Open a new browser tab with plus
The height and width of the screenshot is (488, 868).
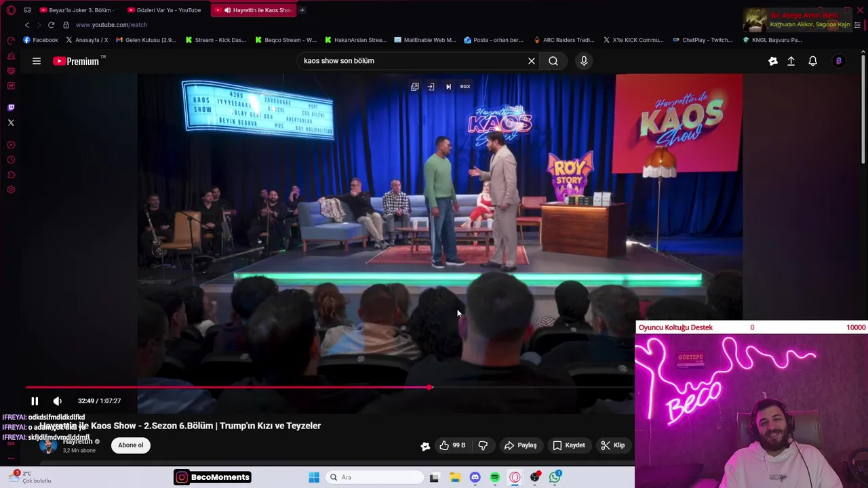coord(302,10)
